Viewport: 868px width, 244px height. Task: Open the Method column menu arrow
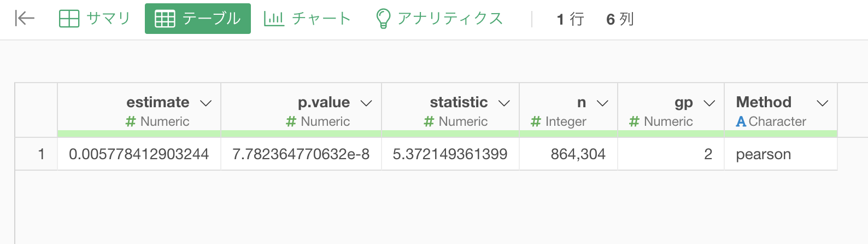[x=822, y=103]
